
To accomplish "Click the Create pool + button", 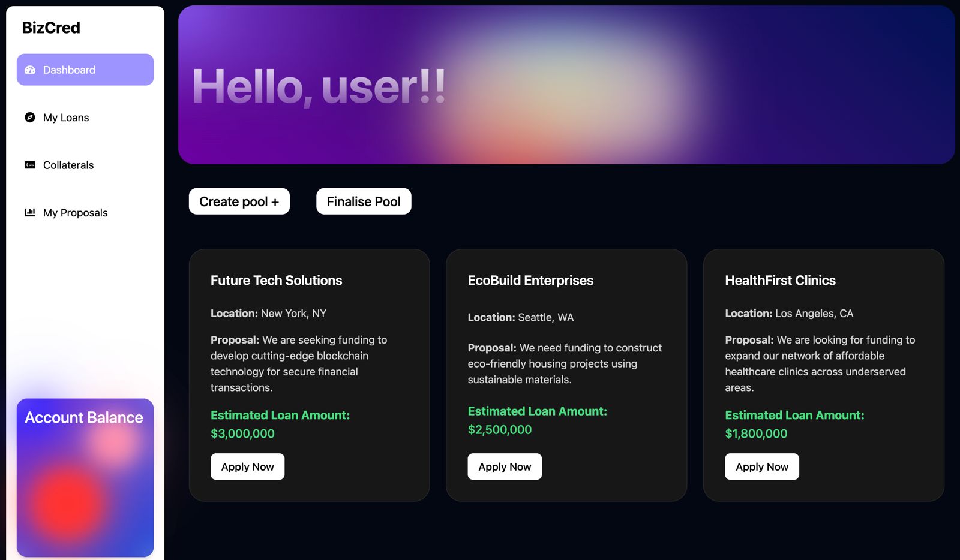I will [x=239, y=201].
